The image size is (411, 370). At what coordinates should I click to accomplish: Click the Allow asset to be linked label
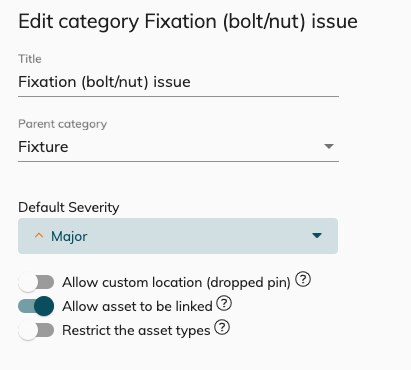pos(137,306)
